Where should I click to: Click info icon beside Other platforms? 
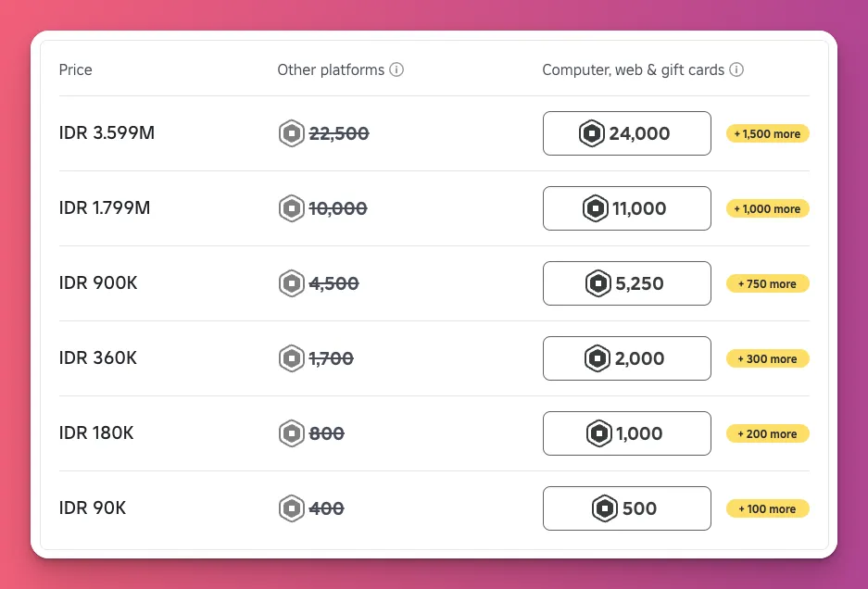point(396,69)
